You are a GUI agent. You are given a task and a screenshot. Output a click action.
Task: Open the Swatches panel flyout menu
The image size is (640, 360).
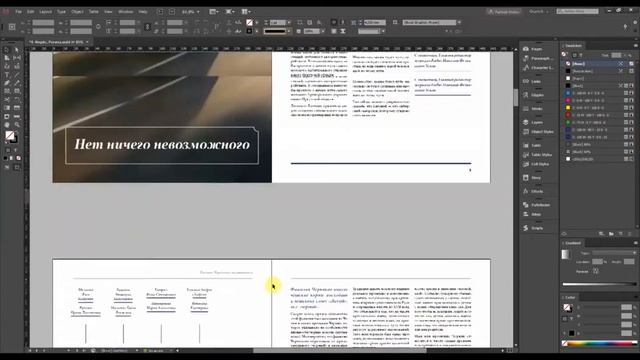636,46
